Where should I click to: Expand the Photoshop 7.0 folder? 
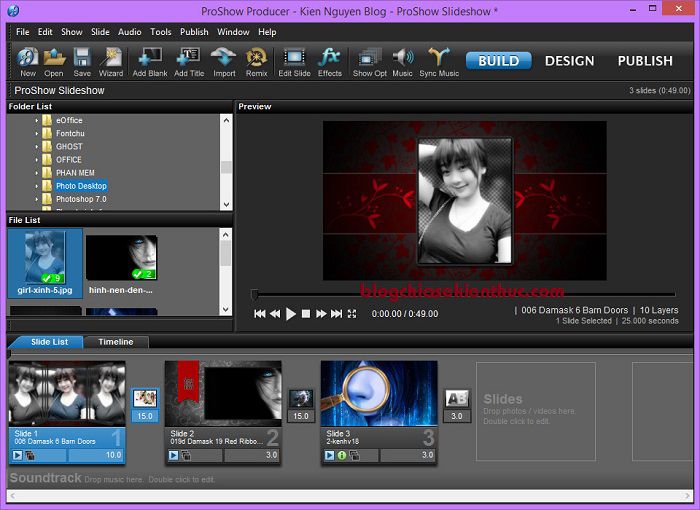pyautogui.click(x=37, y=199)
